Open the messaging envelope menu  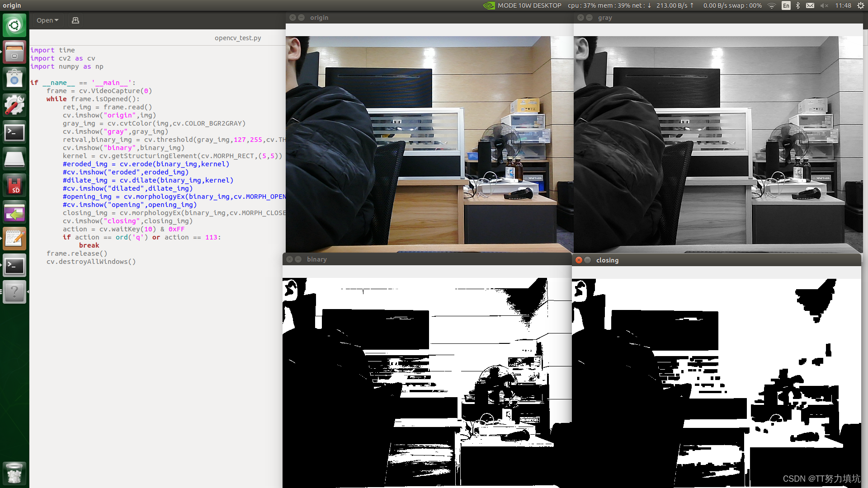click(810, 5)
